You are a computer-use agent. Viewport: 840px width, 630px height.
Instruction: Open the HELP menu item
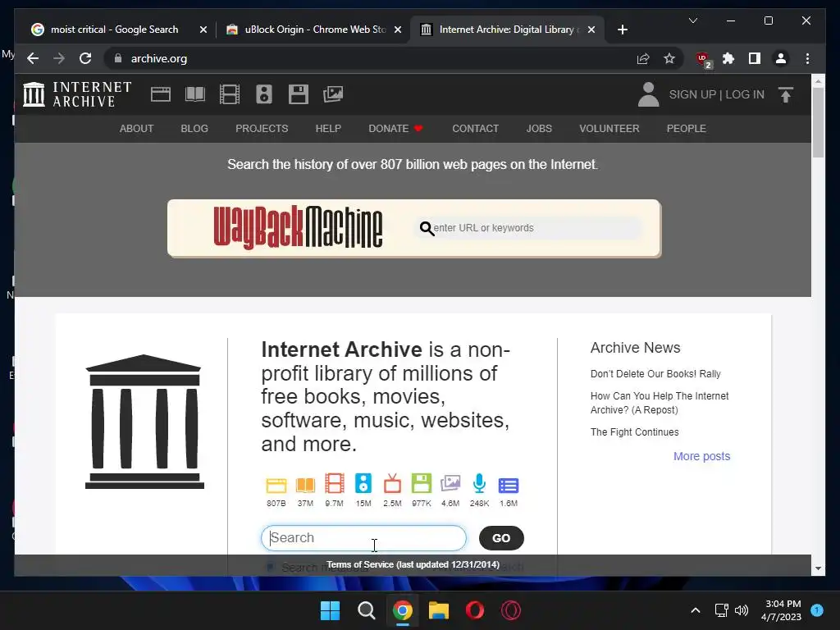tap(328, 129)
